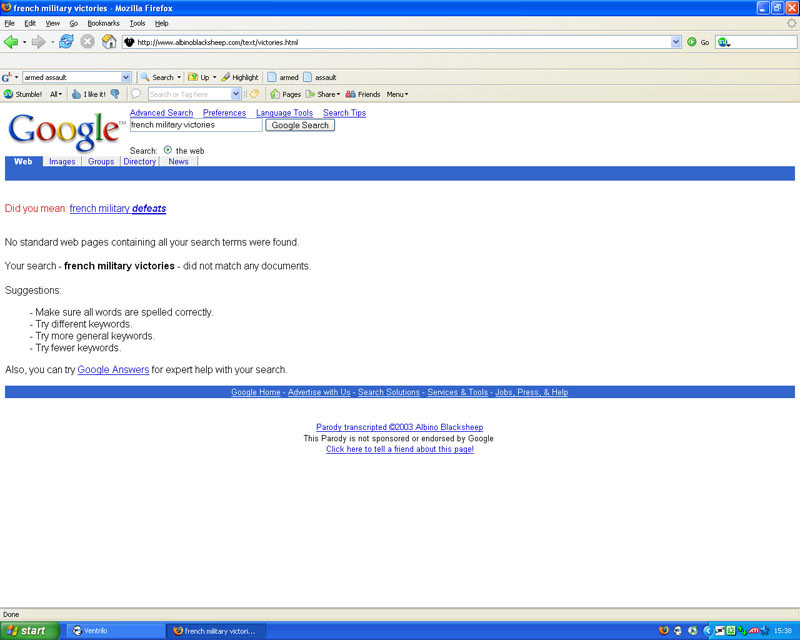Open the Home page icon

click(x=109, y=41)
